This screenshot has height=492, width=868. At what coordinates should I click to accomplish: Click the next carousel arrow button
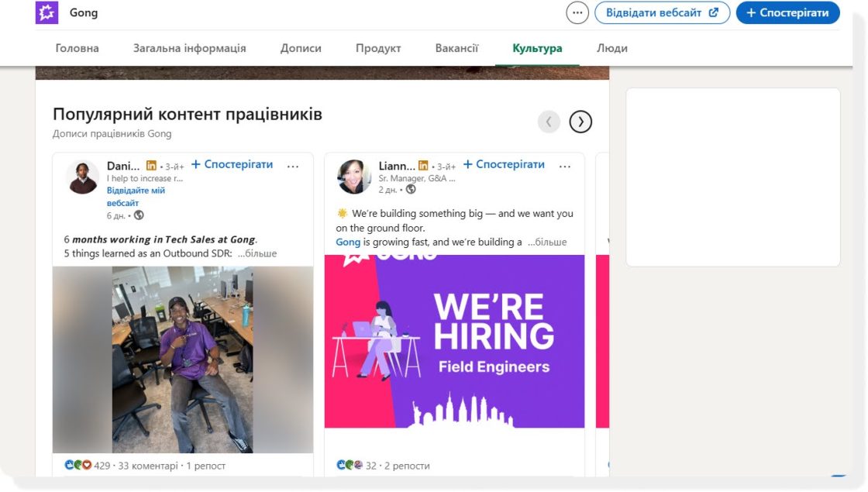580,122
